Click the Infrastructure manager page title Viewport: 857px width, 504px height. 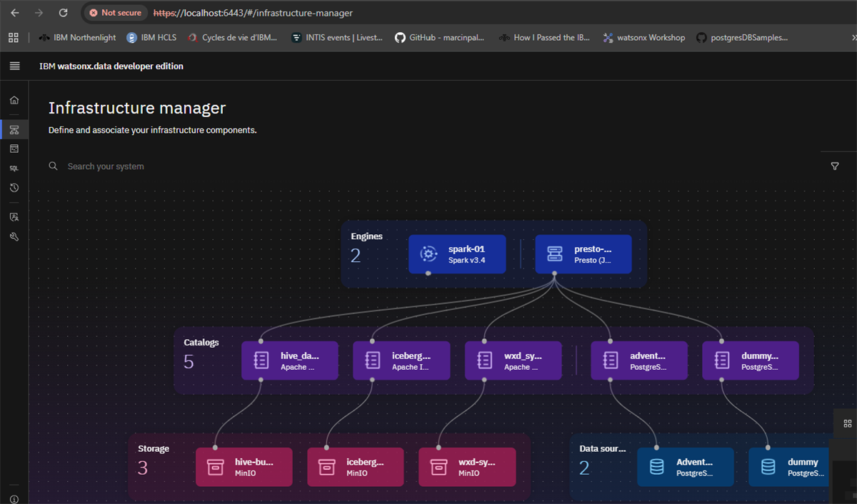[x=137, y=109]
